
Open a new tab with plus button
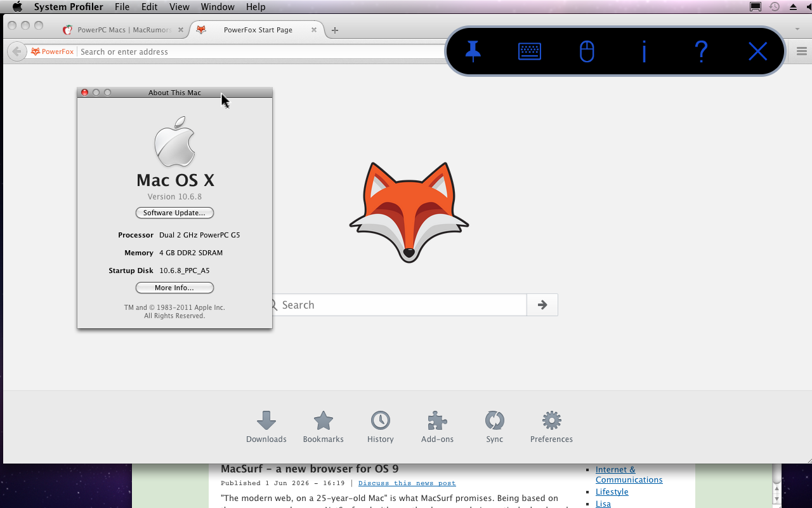[335, 30]
